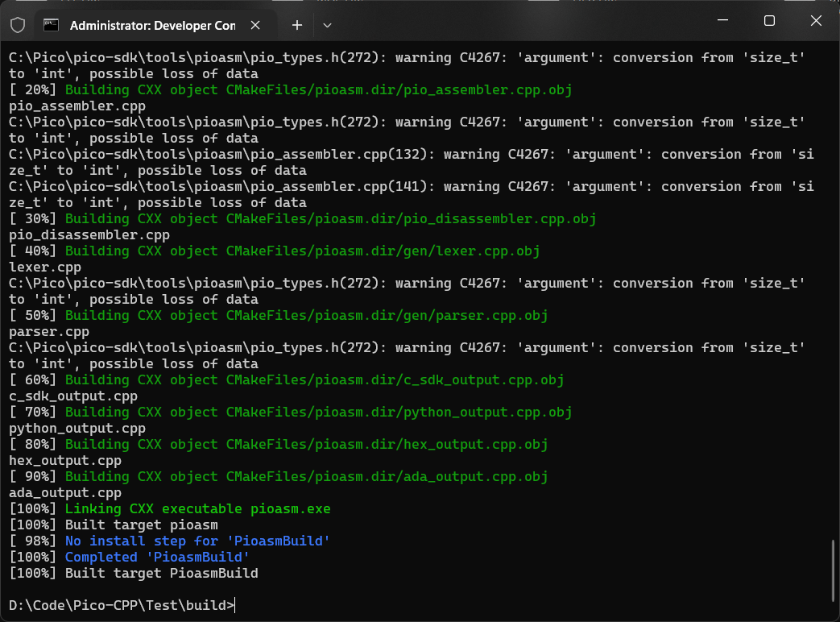Click the 'lexer.cpp' output line
Screen dimensions: 840x622
click(45, 267)
